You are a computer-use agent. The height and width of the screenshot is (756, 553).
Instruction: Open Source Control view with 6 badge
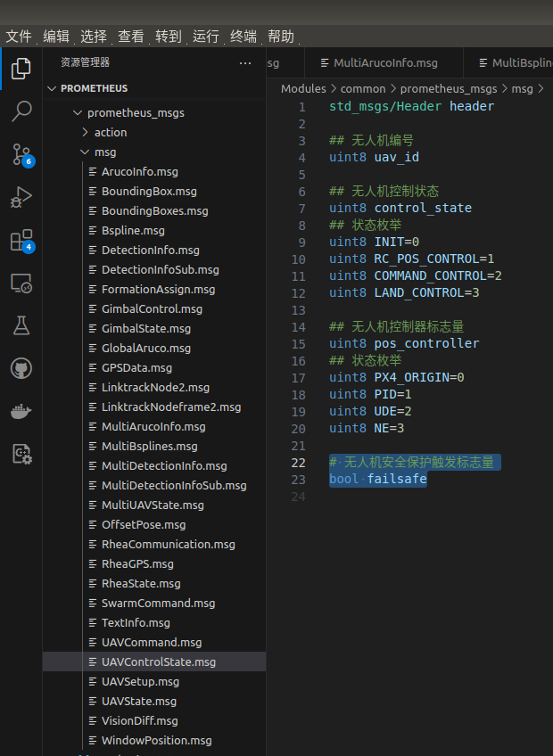tap(22, 155)
